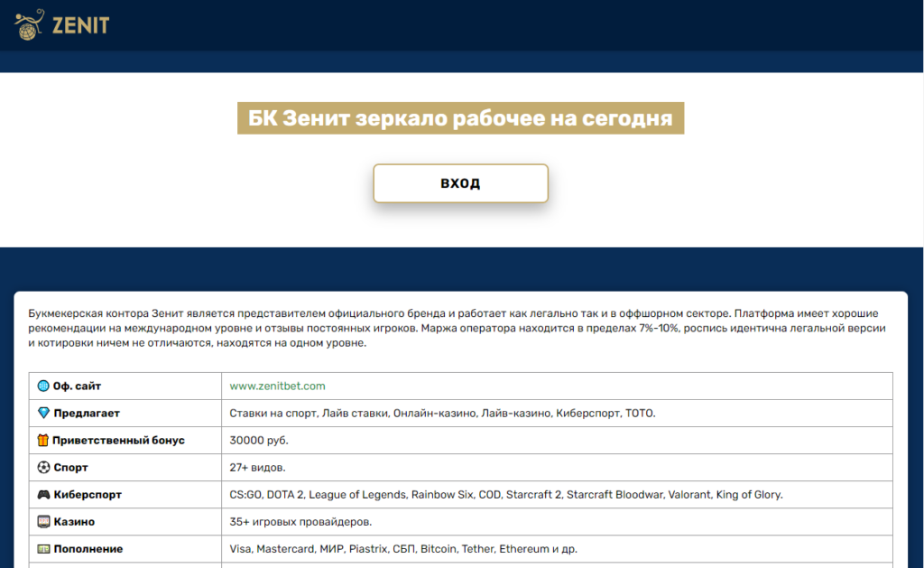The width and height of the screenshot is (924, 568).
Task: Click the ZENIT brand name text
Action: pyautogui.click(x=80, y=25)
